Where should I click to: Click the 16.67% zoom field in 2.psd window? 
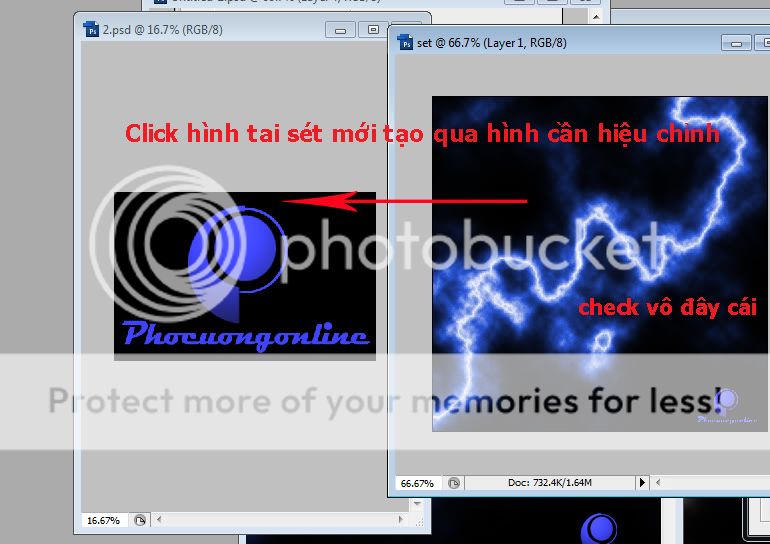[x=104, y=520]
